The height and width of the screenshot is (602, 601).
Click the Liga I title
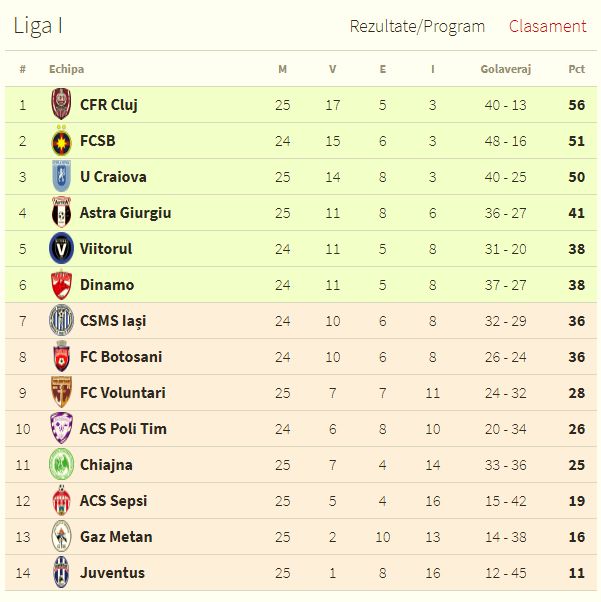tap(38, 26)
